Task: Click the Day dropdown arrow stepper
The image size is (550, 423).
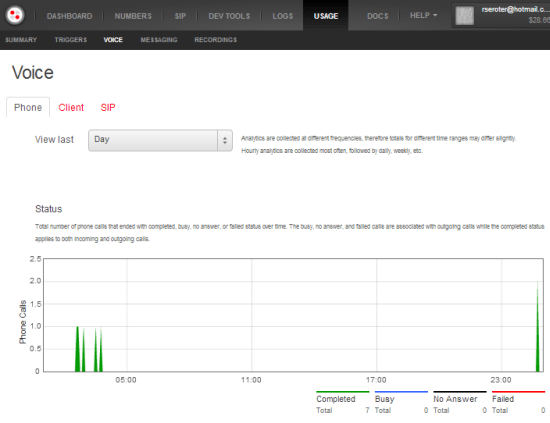Action: pyautogui.click(x=225, y=140)
